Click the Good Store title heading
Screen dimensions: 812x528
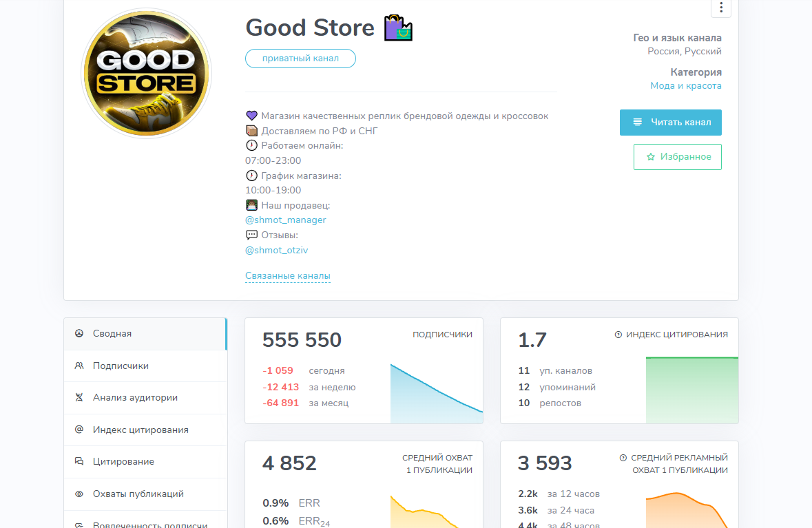[x=310, y=28]
